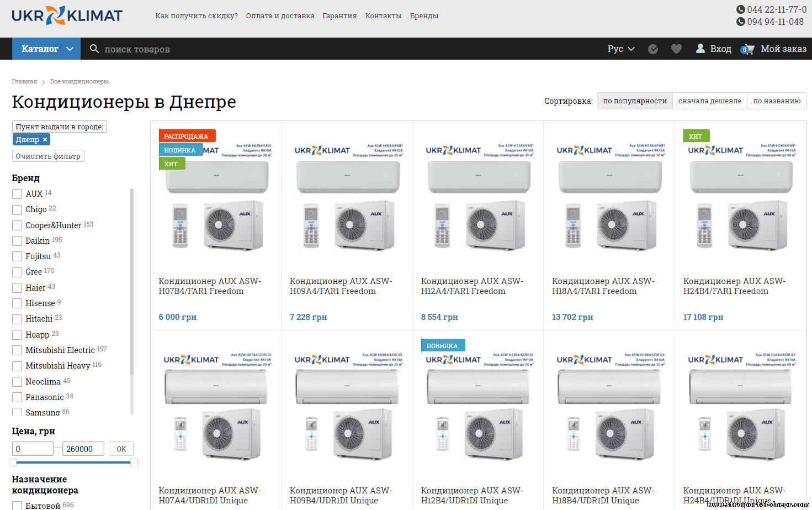The image size is (812, 510).
Task: Check the Cooper&Hunter brand filter
Action: point(17,225)
